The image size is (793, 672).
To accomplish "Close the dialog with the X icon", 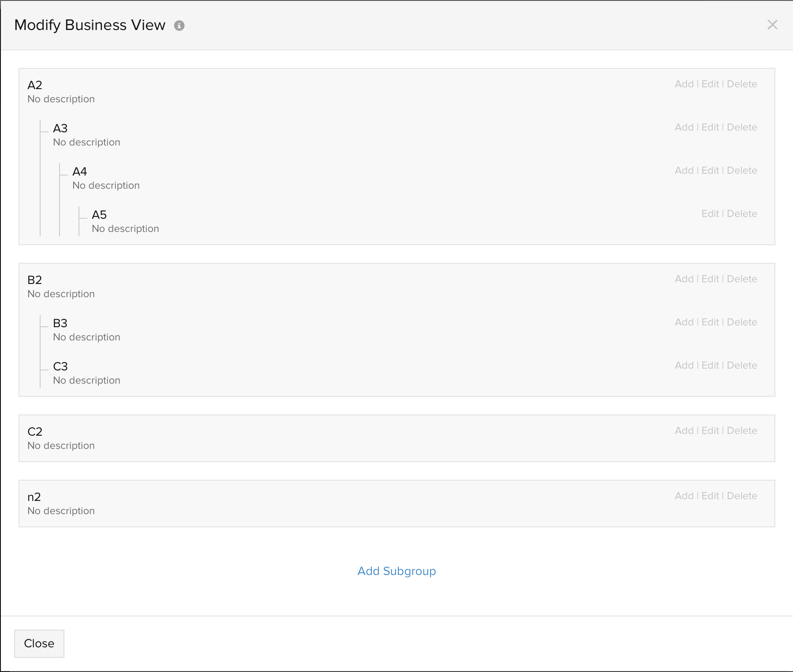I will (772, 25).
